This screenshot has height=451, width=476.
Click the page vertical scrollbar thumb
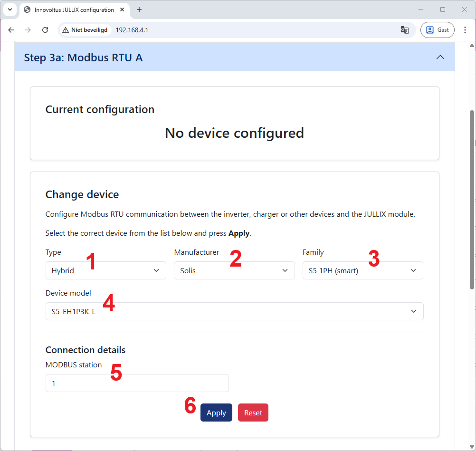(x=472, y=200)
